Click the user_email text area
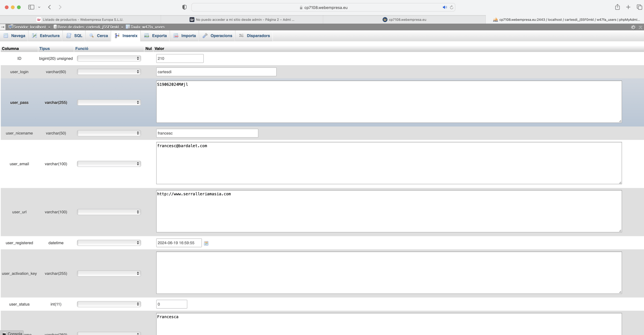Image resolution: width=644 pixels, height=335 pixels. (x=389, y=163)
